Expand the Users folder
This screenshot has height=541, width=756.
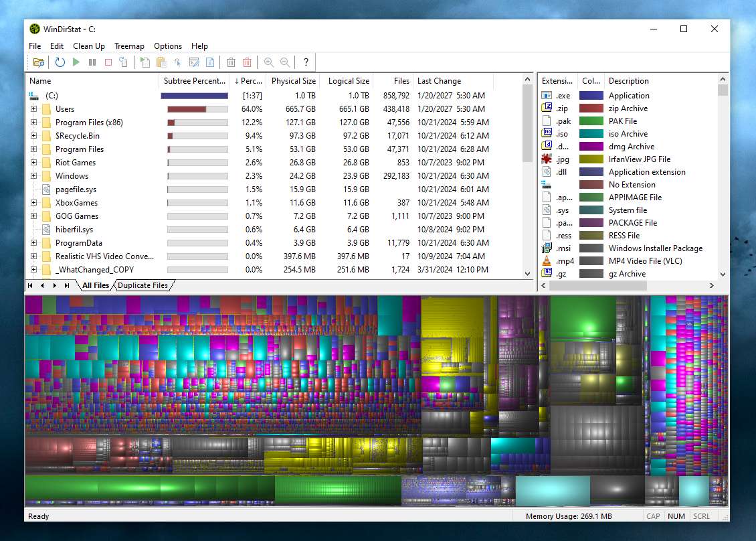(x=33, y=109)
